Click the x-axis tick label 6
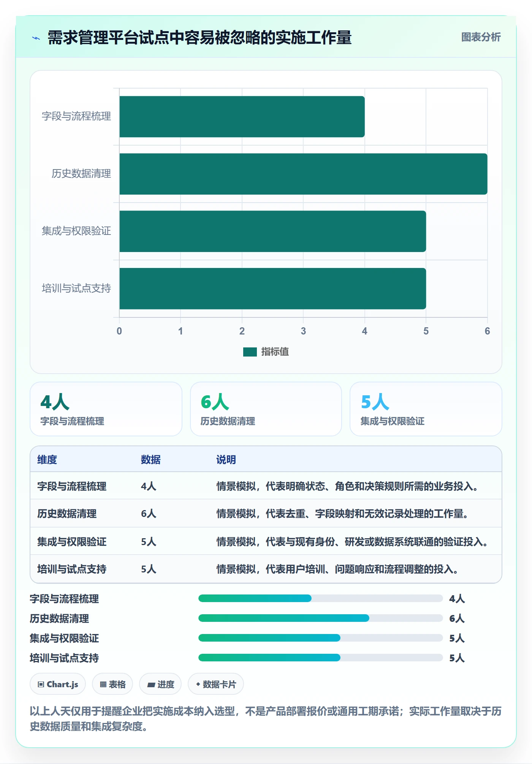 point(488,331)
